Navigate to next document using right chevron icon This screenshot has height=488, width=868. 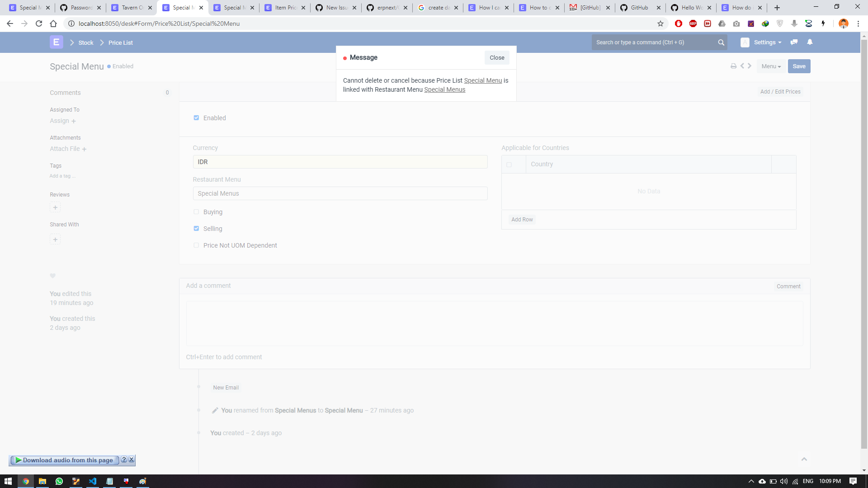coord(750,66)
